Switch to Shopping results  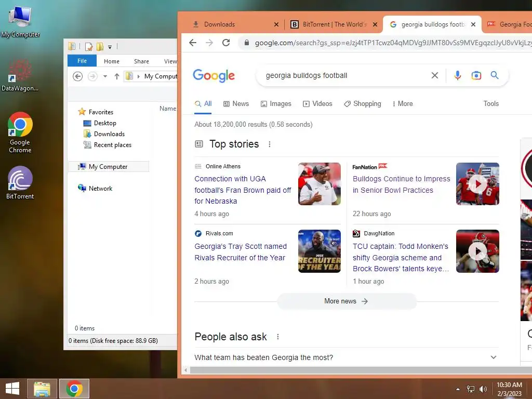[362, 104]
